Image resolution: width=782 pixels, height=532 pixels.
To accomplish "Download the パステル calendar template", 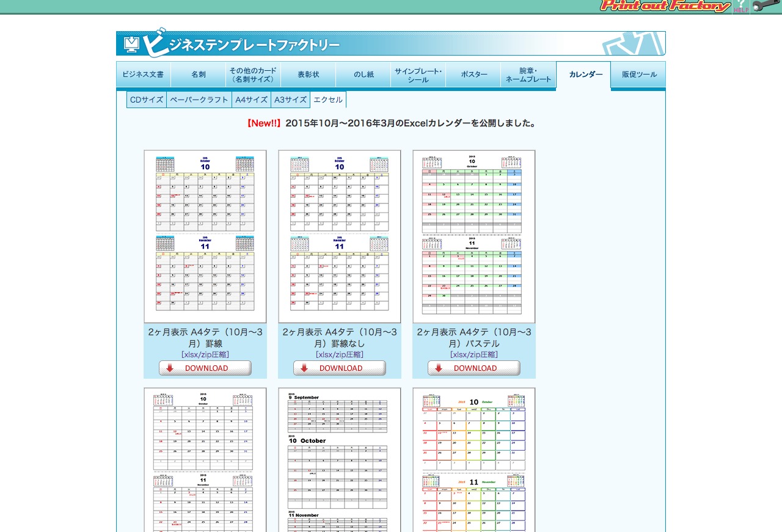I will tap(474, 368).
